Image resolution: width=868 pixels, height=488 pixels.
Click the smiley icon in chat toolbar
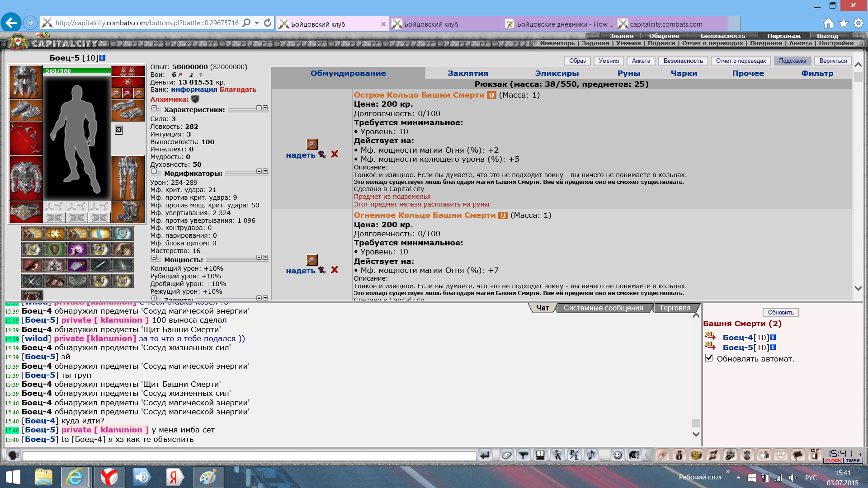(618, 455)
